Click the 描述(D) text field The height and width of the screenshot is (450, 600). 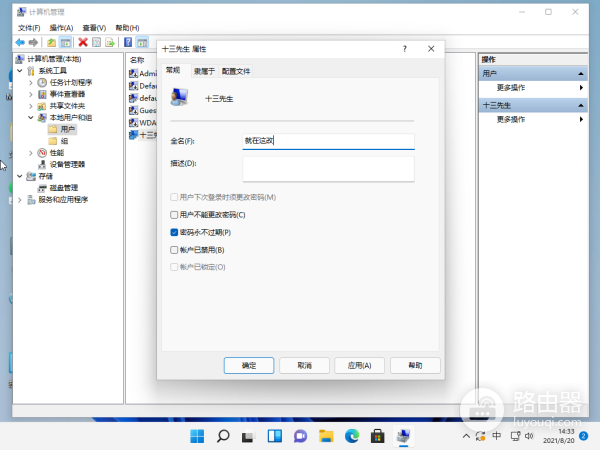coord(328,169)
